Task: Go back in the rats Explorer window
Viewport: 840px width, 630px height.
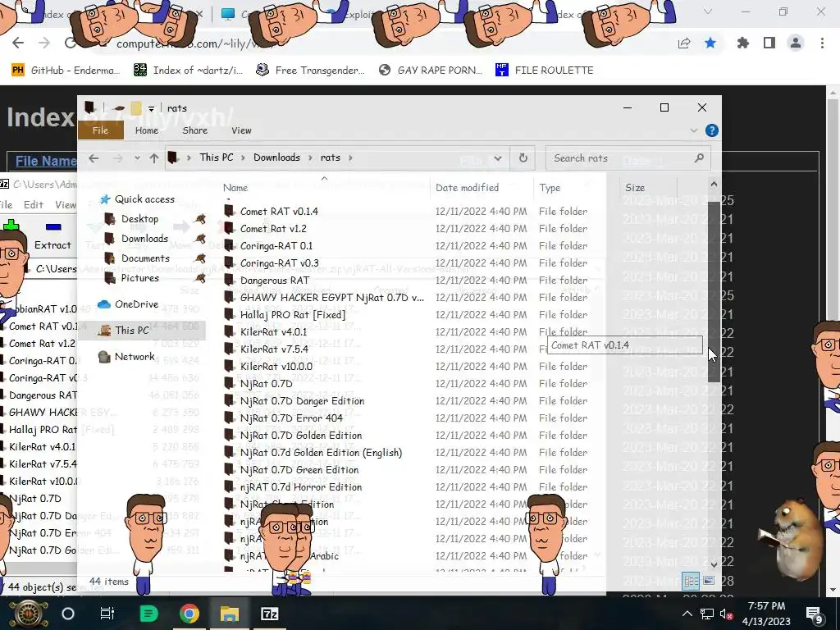Action: (94, 158)
